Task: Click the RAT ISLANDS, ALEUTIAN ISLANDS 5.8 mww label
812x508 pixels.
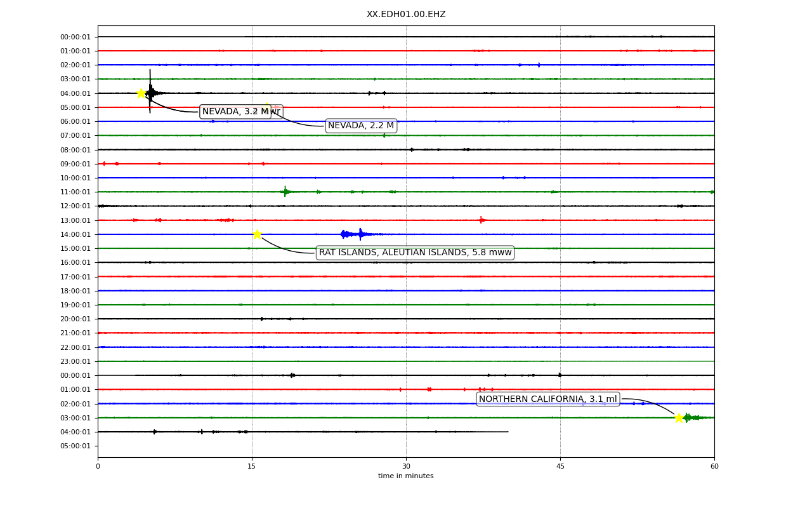Action: click(x=415, y=253)
